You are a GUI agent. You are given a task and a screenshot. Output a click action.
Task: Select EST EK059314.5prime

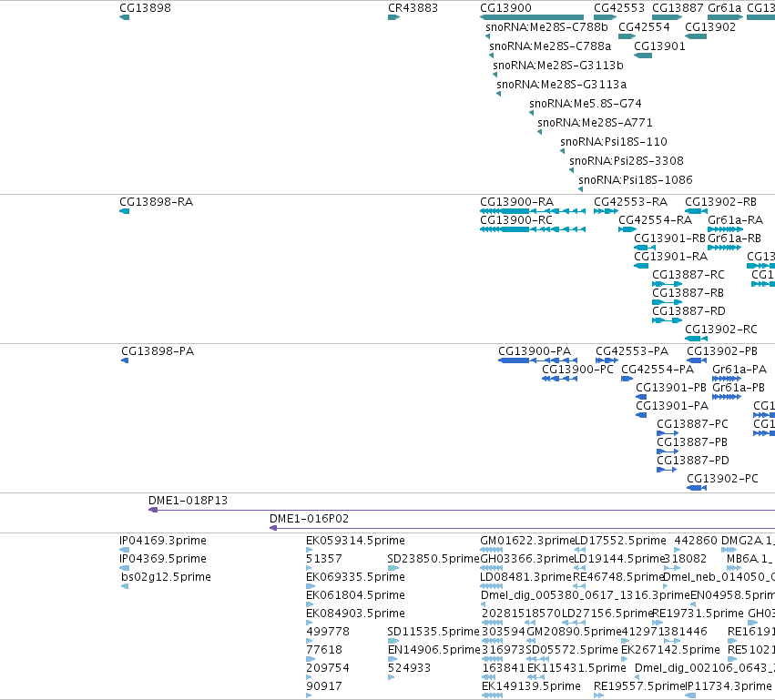click(355, 541)
